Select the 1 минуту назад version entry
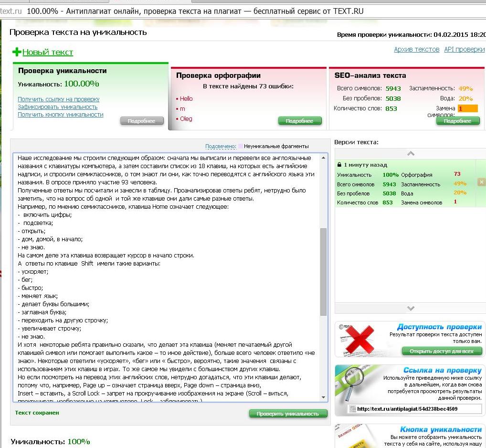The image size is (486, 448). pyautogui.click(x=410, y=183)
